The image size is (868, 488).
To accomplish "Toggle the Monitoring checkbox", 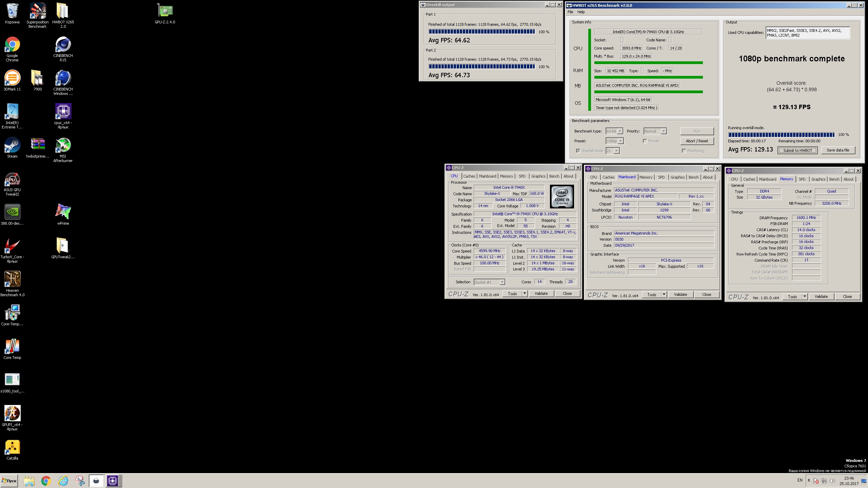I will (x=684, y=151).
